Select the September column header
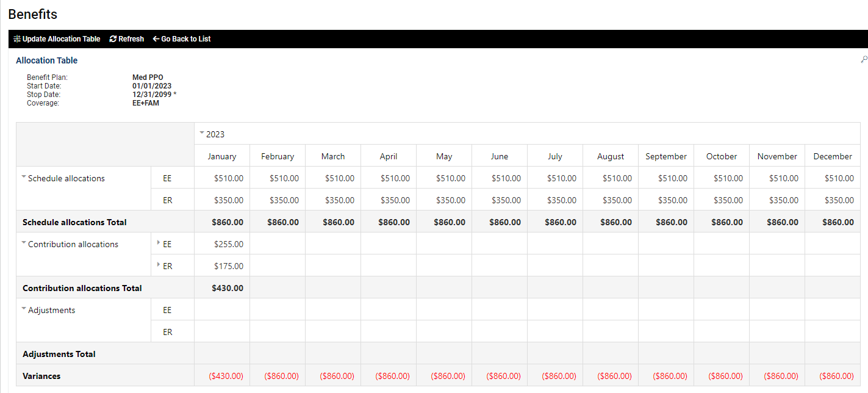The height and width of the screenshot is (393, 868). 666,156
